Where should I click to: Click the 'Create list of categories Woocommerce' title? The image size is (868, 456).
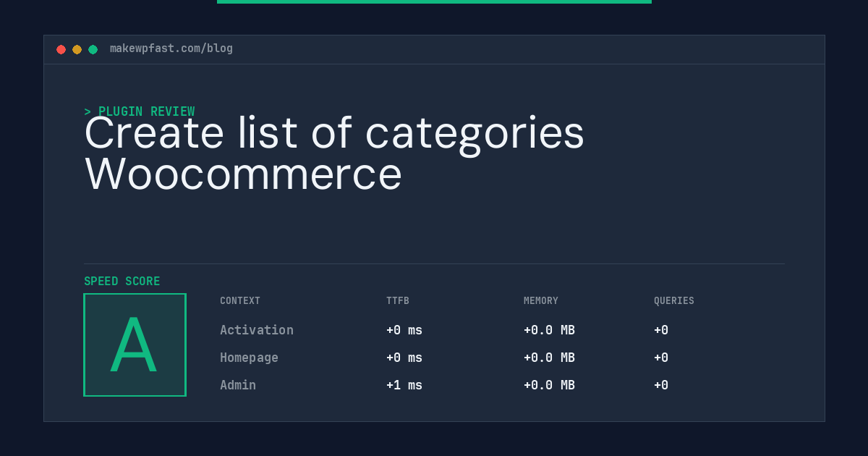334,153
